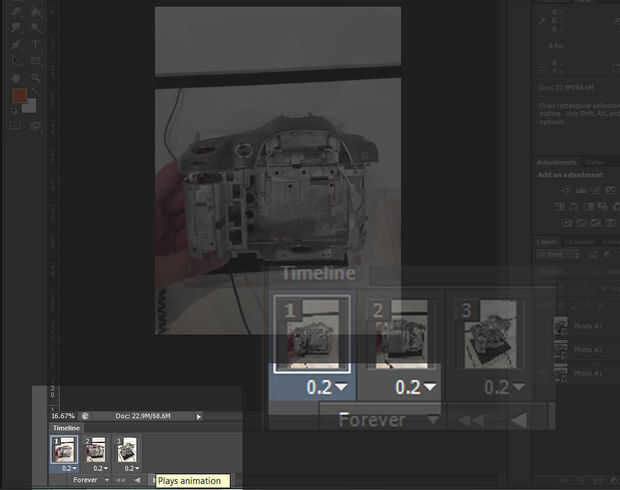This screenshot has height=490, width=620.
Task: Toggle Quick Mask mode icon
Action: tap(15, 125)
